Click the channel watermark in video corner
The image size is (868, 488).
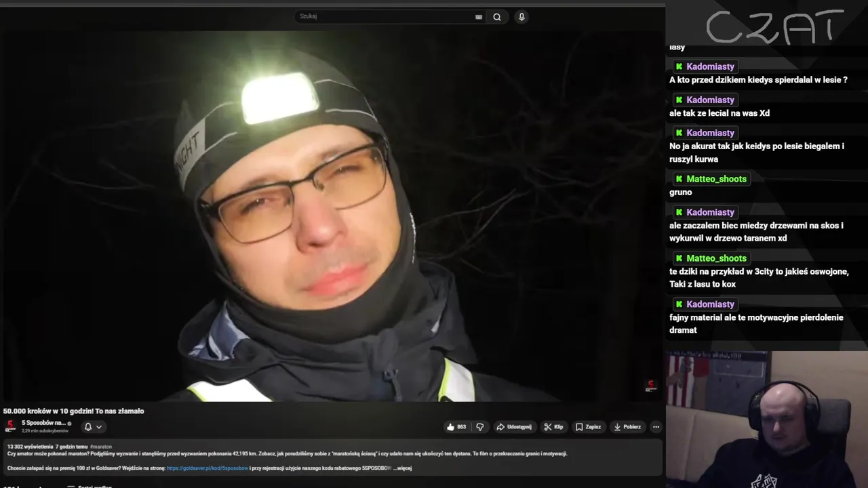pos(650,386)
